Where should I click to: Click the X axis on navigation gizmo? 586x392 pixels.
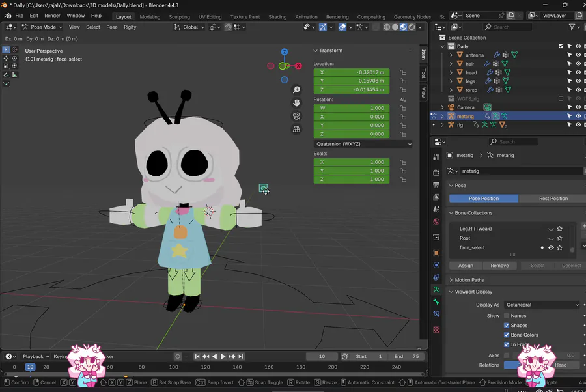[x=298, y=66]
